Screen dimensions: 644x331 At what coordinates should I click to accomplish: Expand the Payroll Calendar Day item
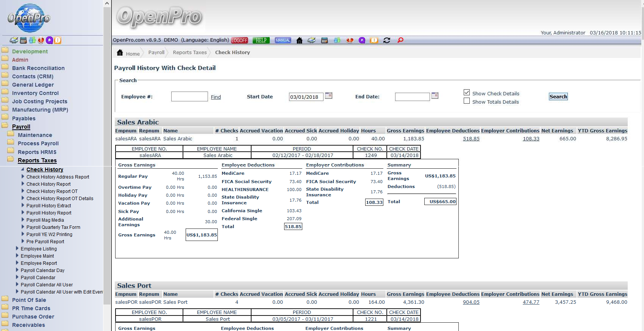point(17,270)
